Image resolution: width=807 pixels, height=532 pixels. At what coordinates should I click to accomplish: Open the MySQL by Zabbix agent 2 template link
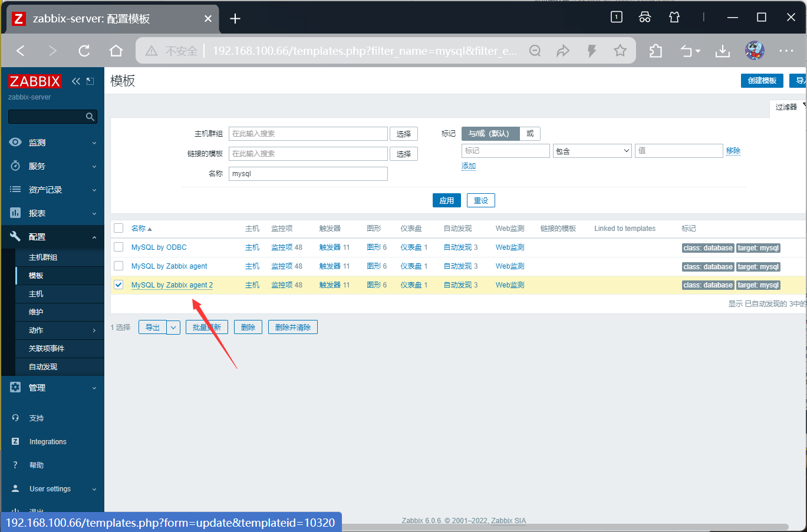(x=172, y=285)
